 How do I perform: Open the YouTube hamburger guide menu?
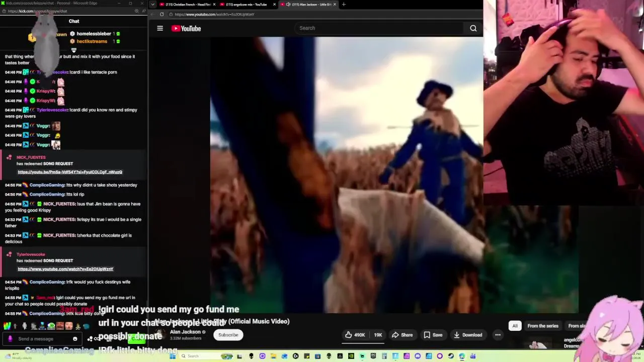click(160, 29)
